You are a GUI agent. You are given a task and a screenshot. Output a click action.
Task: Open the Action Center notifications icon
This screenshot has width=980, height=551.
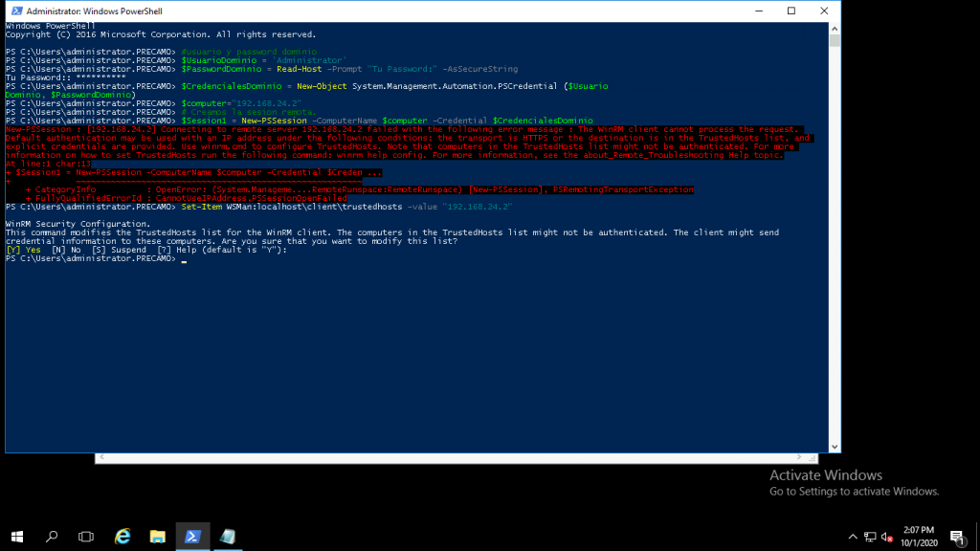click(x=957, y=537)
